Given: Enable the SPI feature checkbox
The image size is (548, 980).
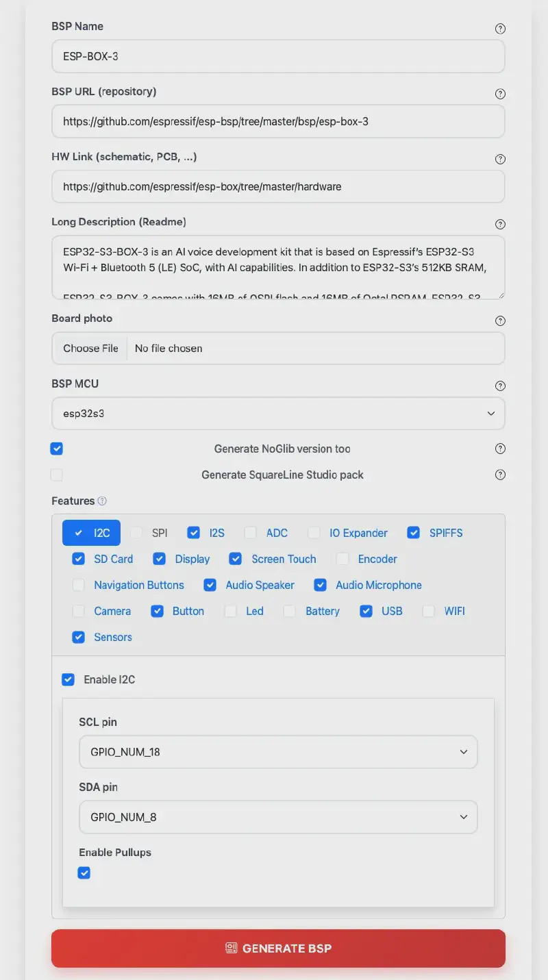Looking at the screenshot, I should [137, 533].
